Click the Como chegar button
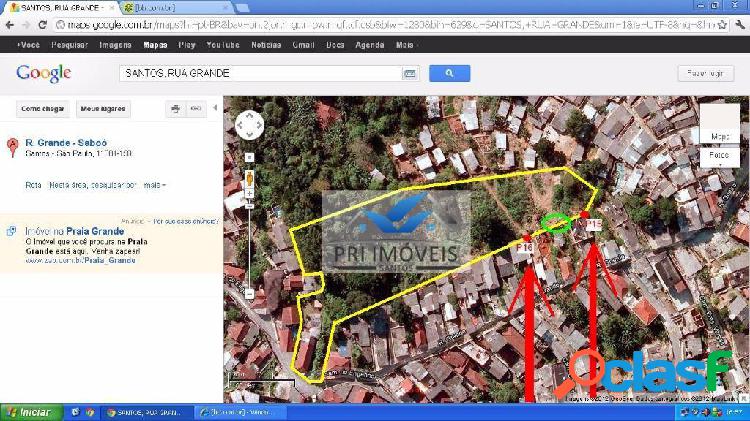Screen dimensions: 750x421 click(x=43, y=109)
